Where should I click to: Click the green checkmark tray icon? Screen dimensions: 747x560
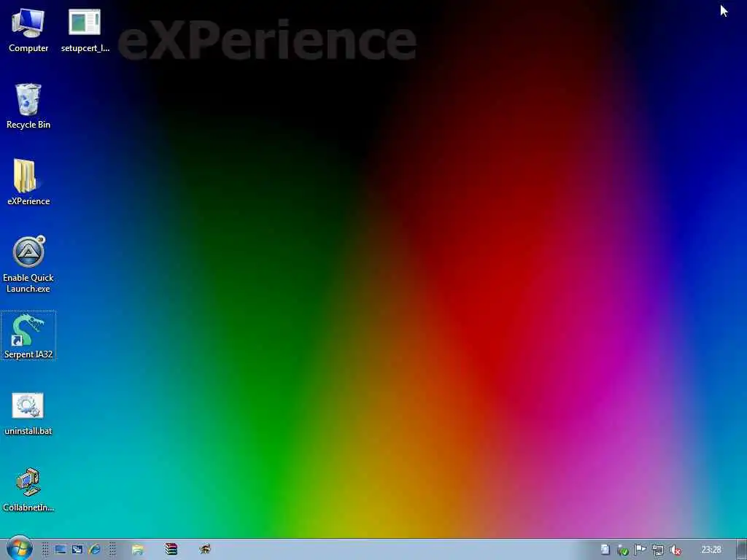(x=623, y=550)
